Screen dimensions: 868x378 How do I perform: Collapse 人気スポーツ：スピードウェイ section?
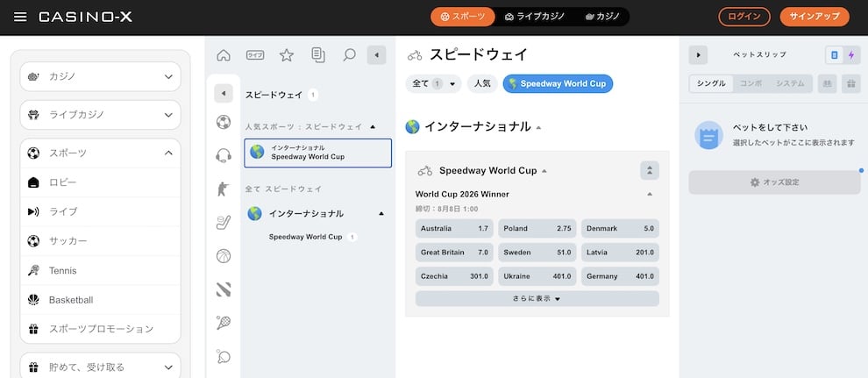click(x=373, y=127)
